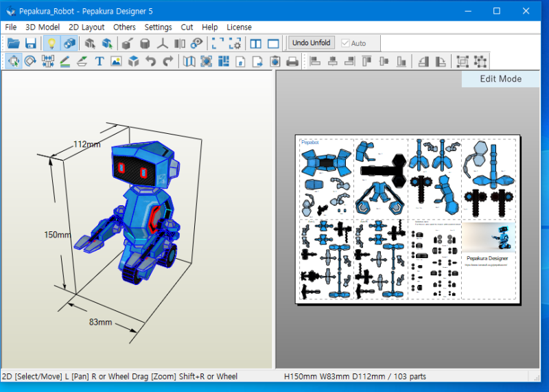Viewport: 549px width, 392px height.
Task: Click the Redo arrow icon
Action: tap(168, 61)
